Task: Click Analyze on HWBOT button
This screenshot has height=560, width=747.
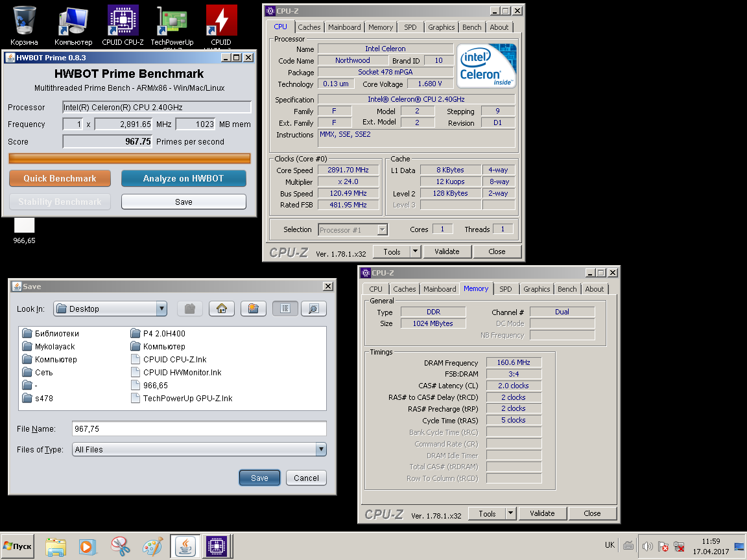Action: tap(184, 179)
